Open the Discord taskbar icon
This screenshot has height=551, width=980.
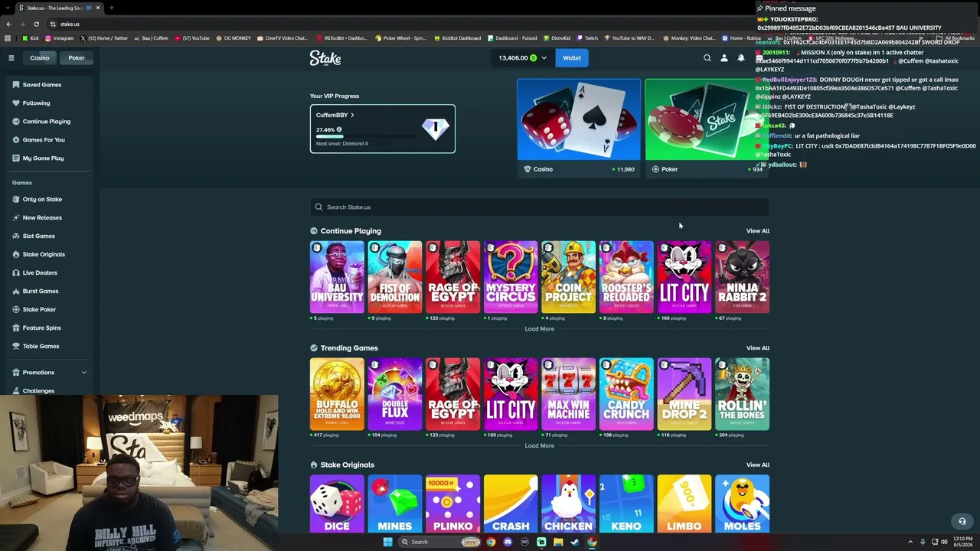[508, 542]
